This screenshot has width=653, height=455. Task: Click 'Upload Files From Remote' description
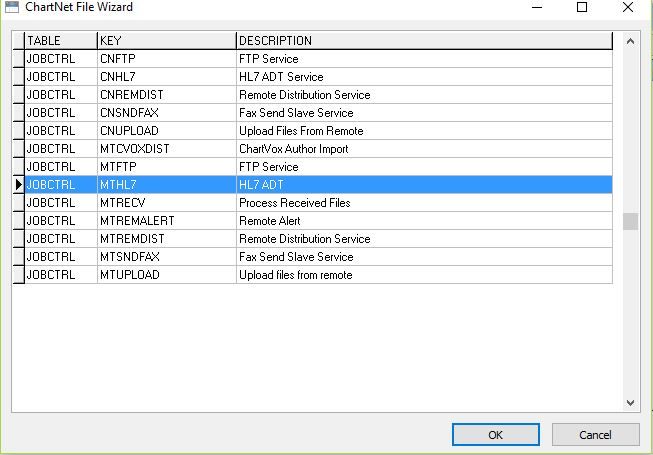pyautogui.click(x=301, y=131)
